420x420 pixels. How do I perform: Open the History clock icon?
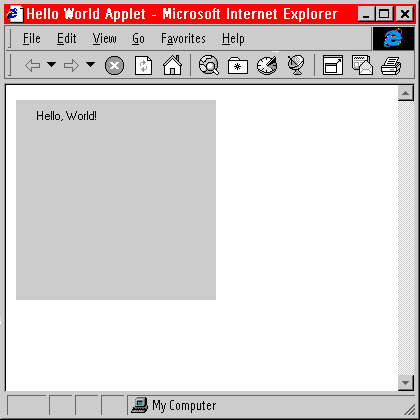267,65
